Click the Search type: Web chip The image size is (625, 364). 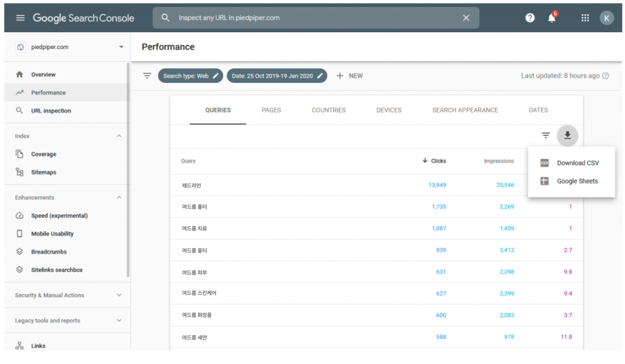point(190,76)
